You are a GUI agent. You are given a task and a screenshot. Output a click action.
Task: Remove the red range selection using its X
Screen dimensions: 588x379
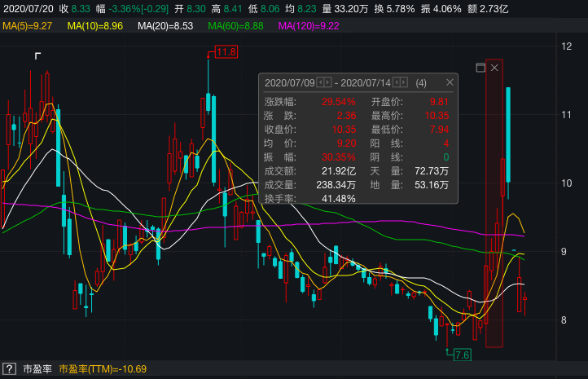[494, 68]
